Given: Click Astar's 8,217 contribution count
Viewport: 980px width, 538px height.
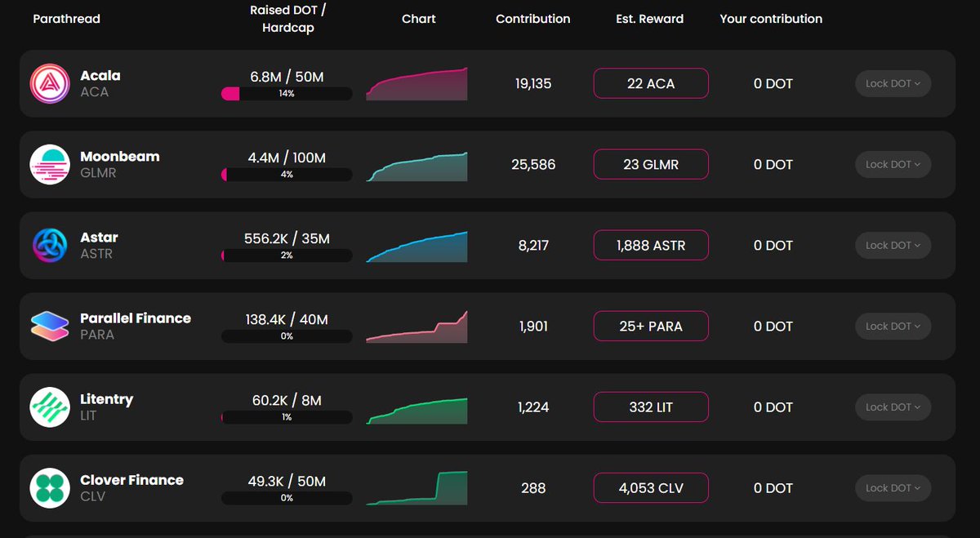Looking at the screenshot, I should 533,245.
